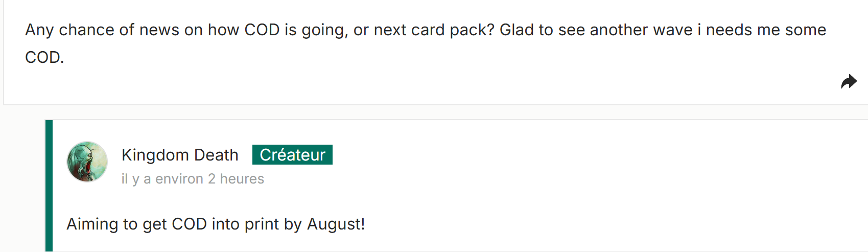
Task: Click the phrase "next card pack?"
Action: point(434,30)
